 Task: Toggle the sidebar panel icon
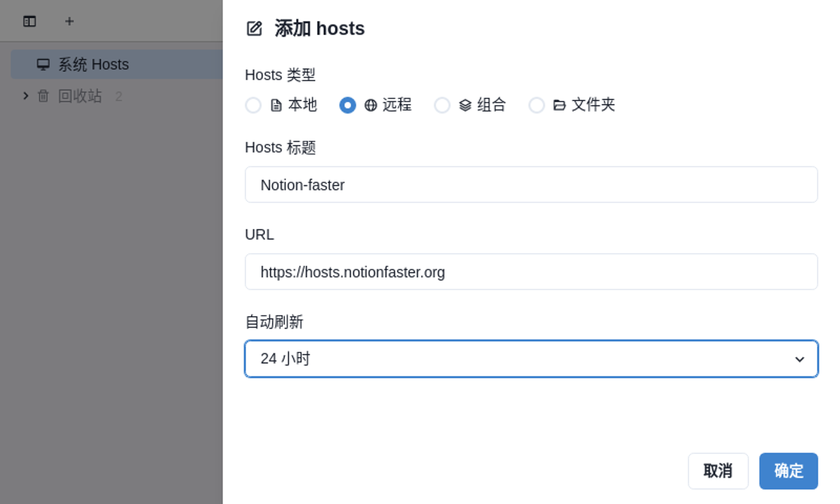(29, 21)
